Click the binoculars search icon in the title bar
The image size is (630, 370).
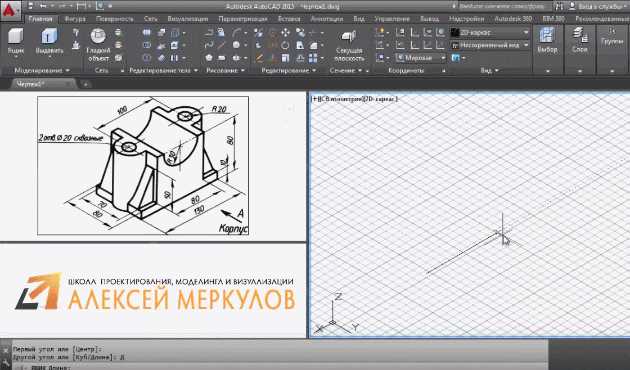click(x=559, y=6)
